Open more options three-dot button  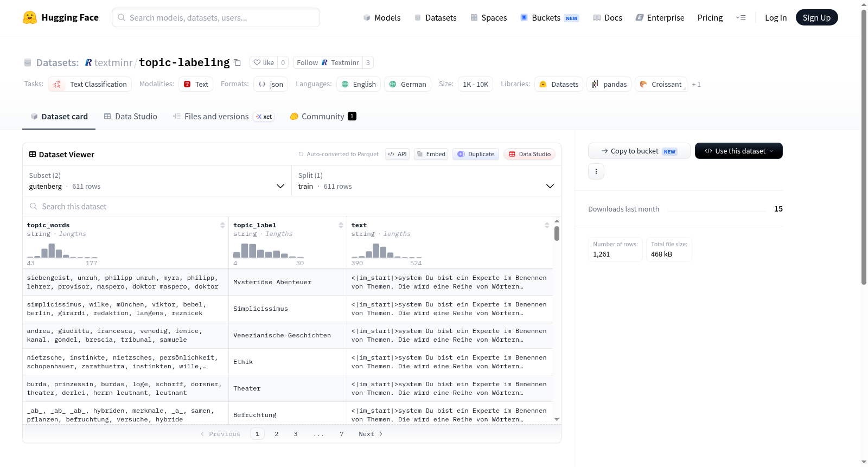click(596, 171)
